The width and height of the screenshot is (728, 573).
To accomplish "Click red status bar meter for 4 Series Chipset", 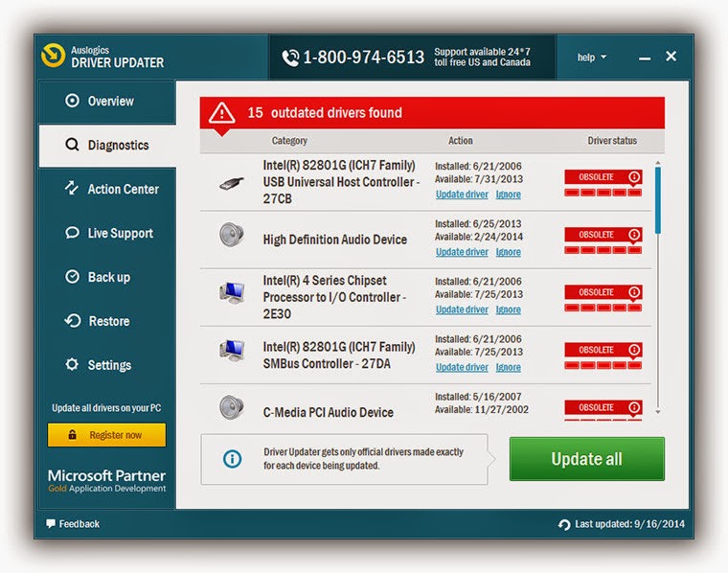I will coord(603,308).
